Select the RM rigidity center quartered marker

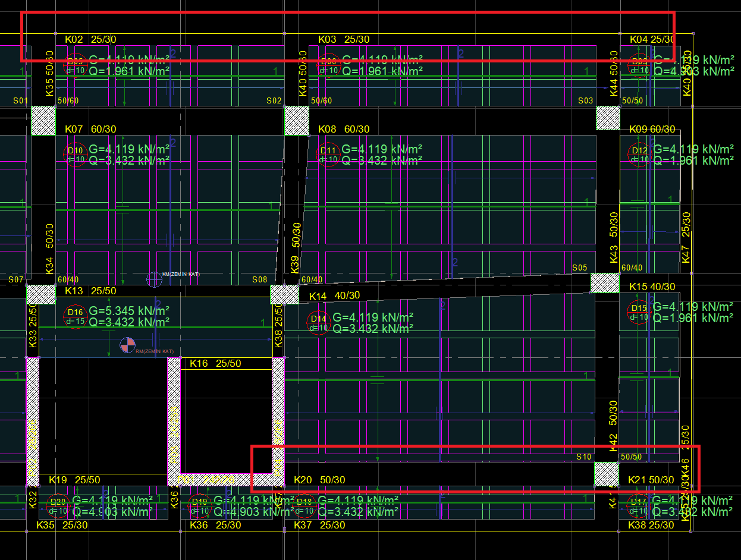pos(127,345)
